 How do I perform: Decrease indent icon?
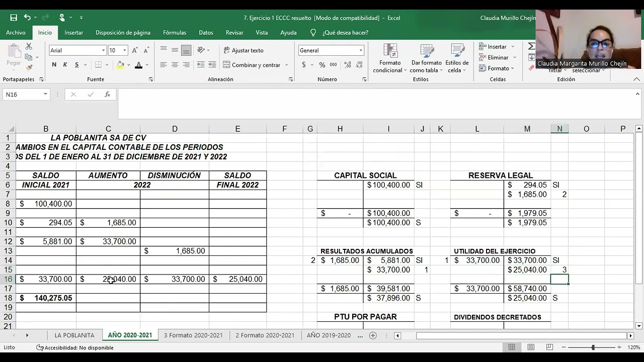[x=201, y=65]
